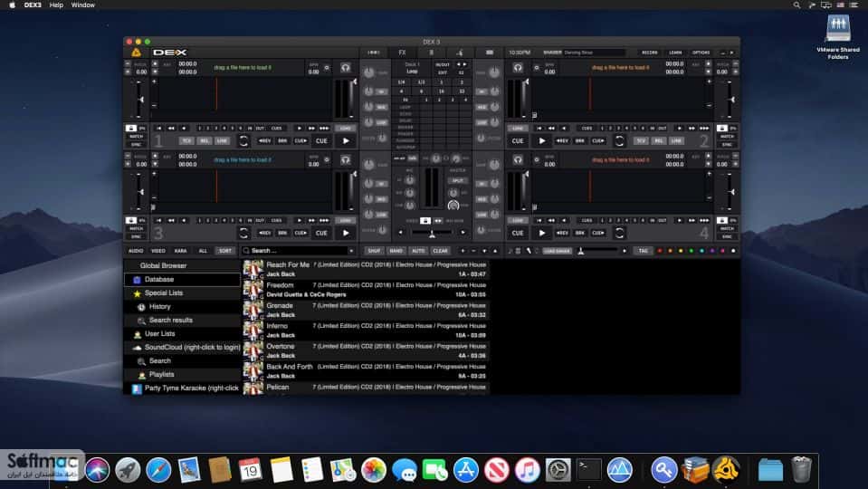The width and height of the screenshot is (868, 489).
Task: Click Deck 1 REV reverse button
Action: click(265, 140)
